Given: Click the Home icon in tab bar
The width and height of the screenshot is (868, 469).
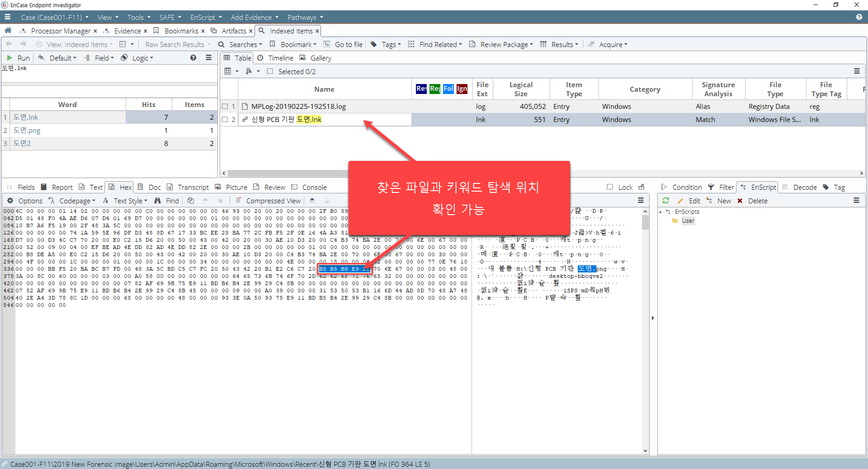Looking at the screenshot, I should [x=8, y=31].
